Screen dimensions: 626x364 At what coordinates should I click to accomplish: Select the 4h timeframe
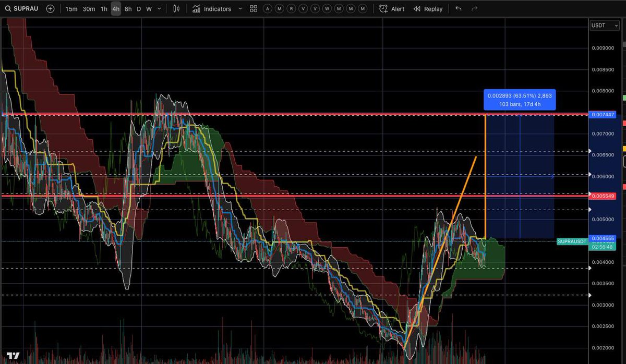point(116,9)
